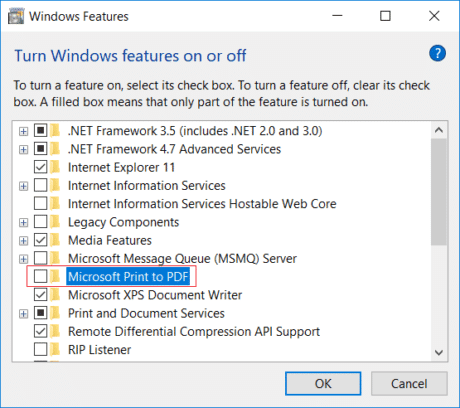Image resolution: width=460 pixels, height=408 pixels.
Task: Select Remote Differential Compression API Support text
Action: pyautogui.click(x=194, y=331)
